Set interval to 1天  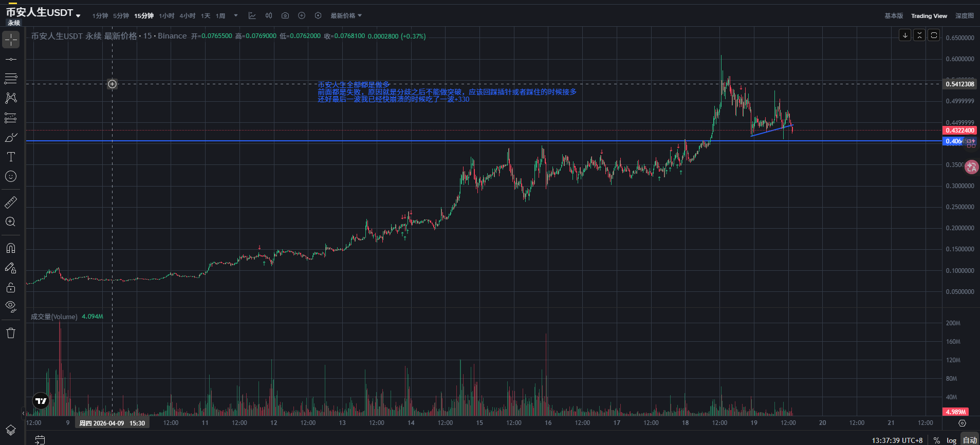[206, 16]
